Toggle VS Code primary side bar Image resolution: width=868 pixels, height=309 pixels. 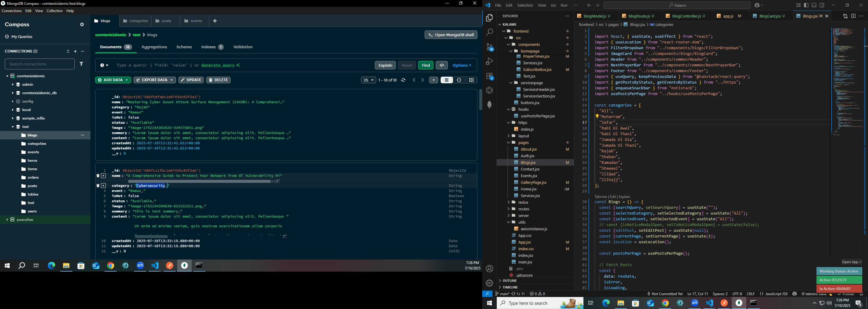click(x=806, y=5)
